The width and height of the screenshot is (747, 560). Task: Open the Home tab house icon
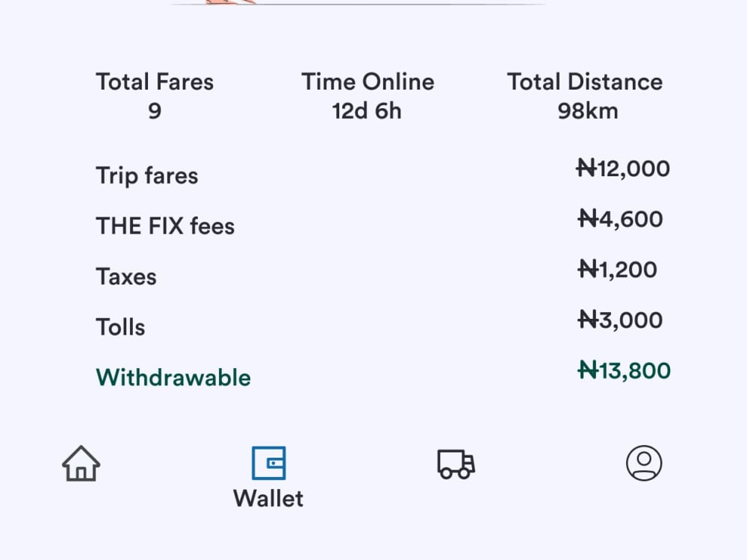81,464
